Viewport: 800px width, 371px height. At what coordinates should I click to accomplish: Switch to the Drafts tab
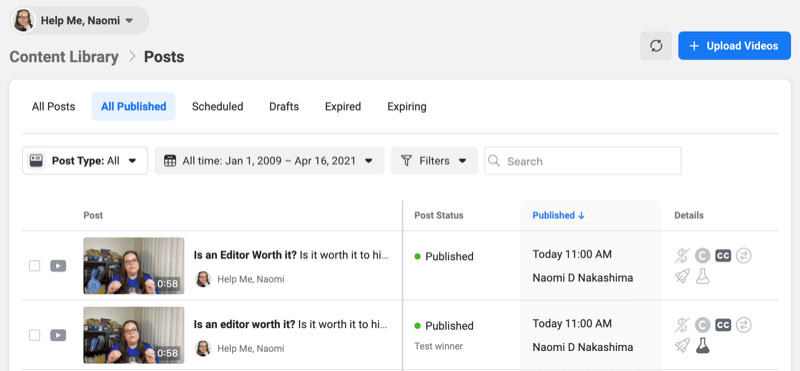pyautogui.click(x=284, y=107)
